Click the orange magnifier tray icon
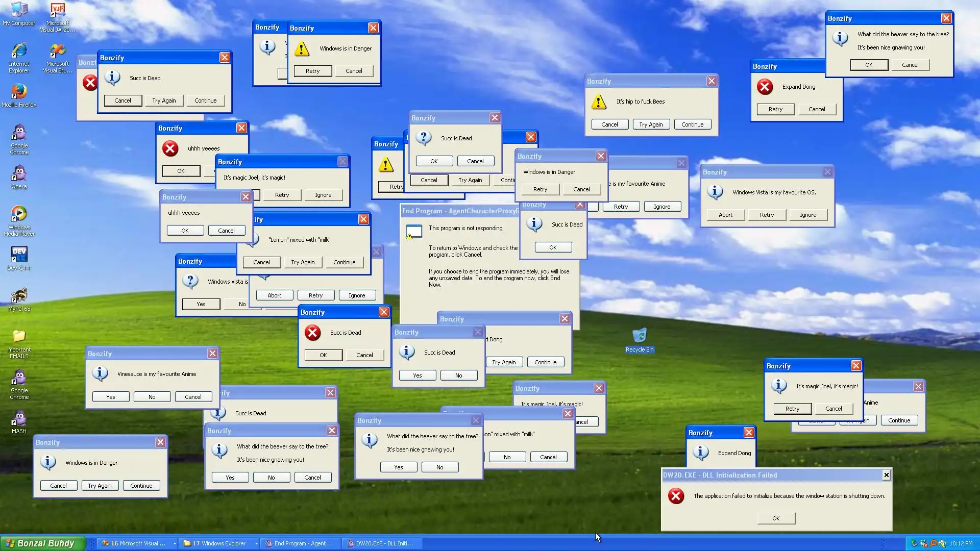Screen dimensions: 980x551 click(x=933, y=543)
